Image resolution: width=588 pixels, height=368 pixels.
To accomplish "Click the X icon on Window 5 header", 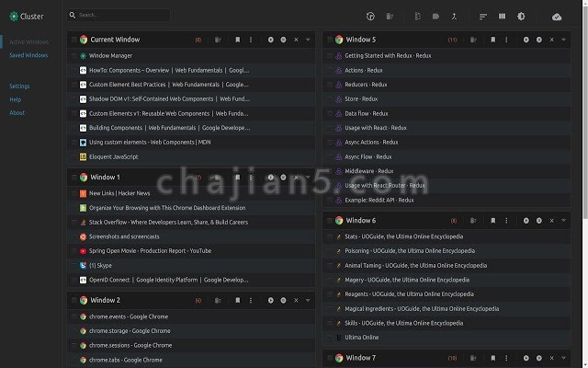I will pyautogui.click(x=551, y=40).
